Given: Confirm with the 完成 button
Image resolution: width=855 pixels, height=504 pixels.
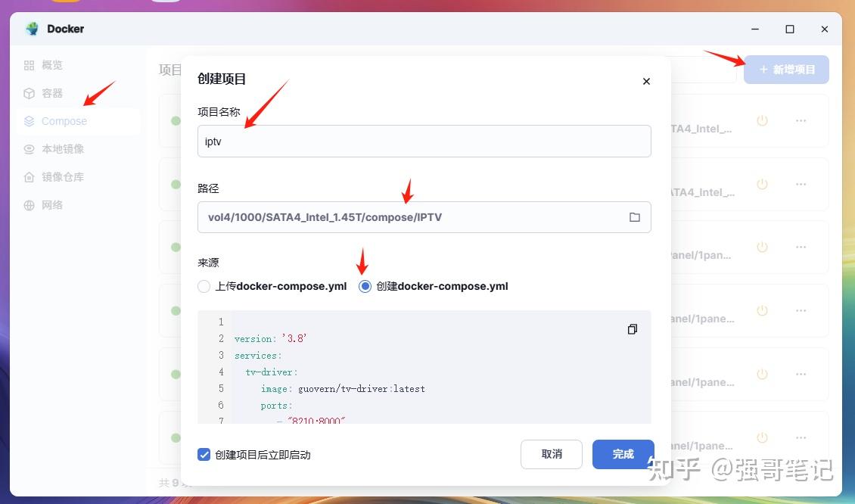Looking at the screenshot, I should tap(623, 454).
